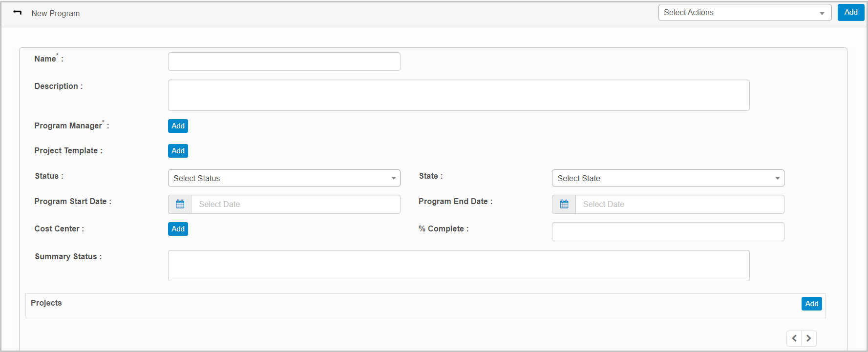Focus the Name input field
The image size is (868, 352).
click(x=284, y=62)
